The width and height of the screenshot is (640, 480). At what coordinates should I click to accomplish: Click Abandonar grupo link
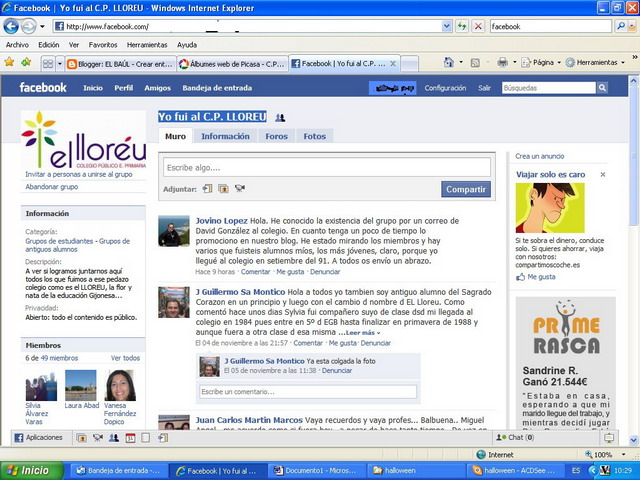[52, 187]
